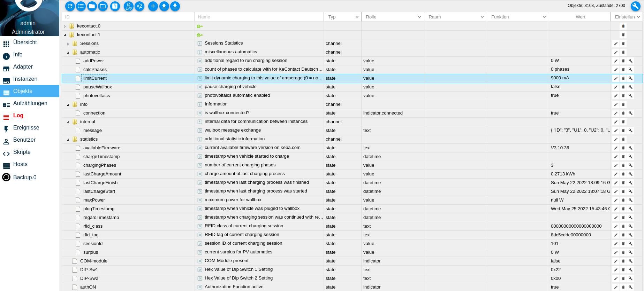
Task: Open Hosts in the sidebar
Action: [x=30, y=164]
